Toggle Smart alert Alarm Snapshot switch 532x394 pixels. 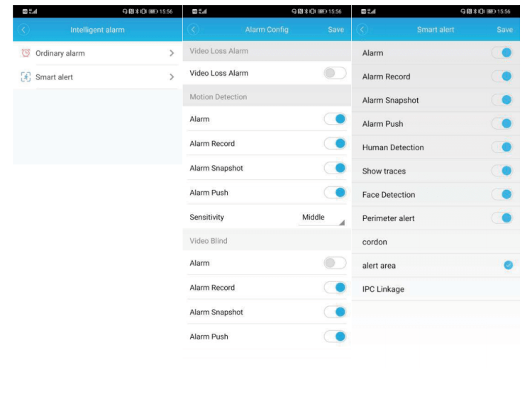[x=502, y=100]
